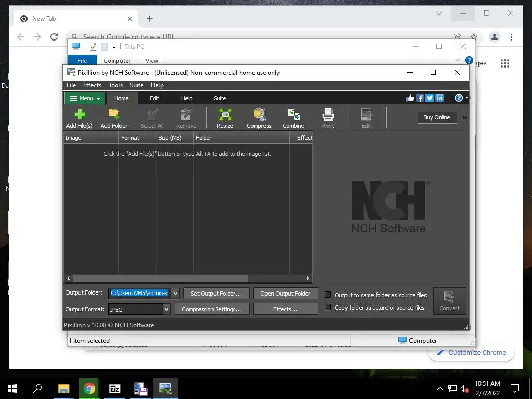Open the quick access toolbar dropdown in This PC
532x399 pixels.
[114, 47]
